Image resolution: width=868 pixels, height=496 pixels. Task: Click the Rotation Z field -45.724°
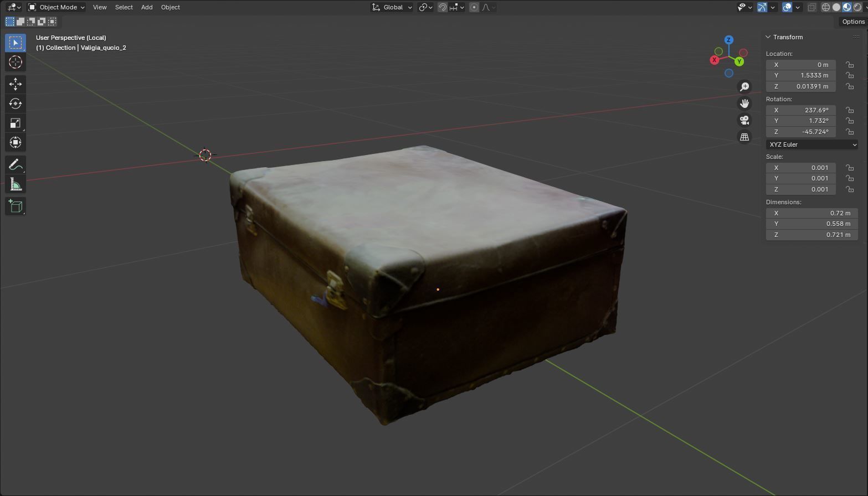click(x=801, y=132)
